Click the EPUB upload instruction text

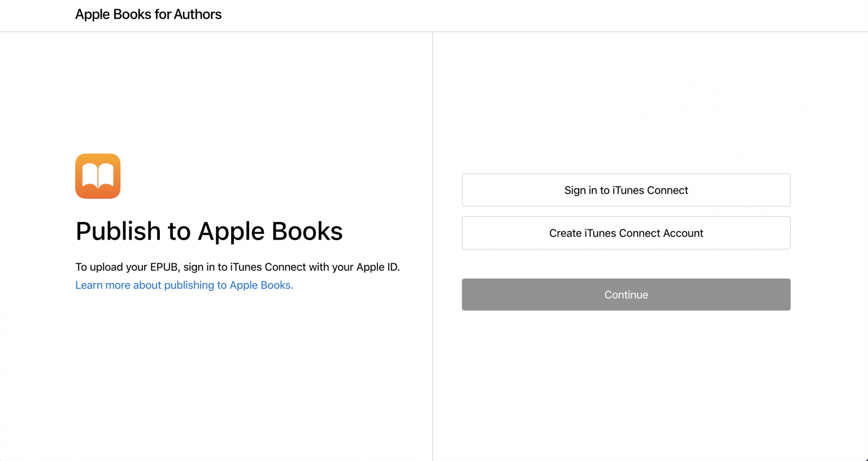237,267
